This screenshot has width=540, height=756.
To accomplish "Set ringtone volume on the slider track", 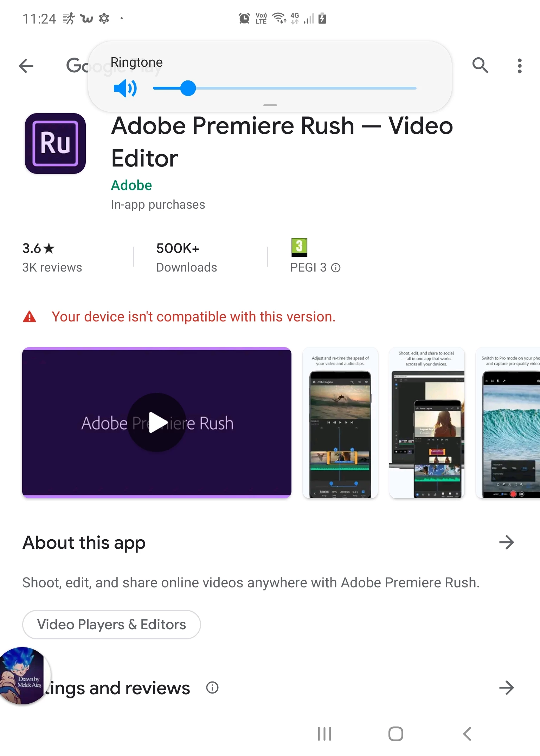I will (285, 88).
